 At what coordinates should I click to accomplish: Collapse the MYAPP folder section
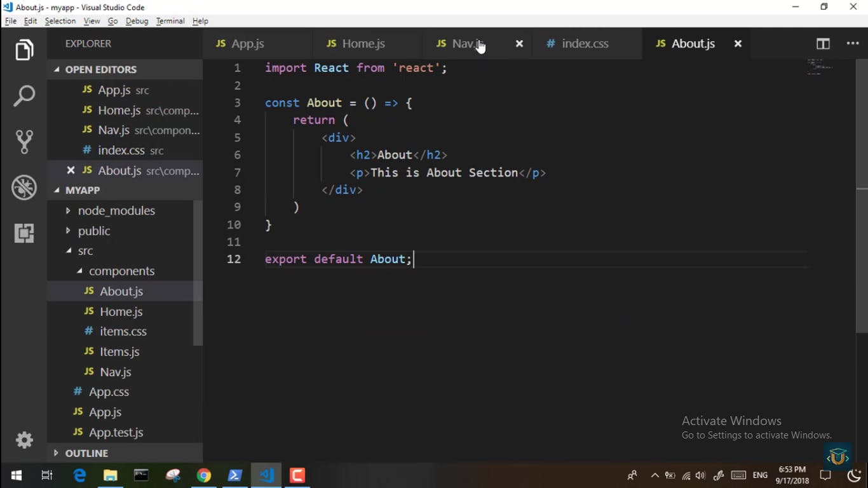(125, 190)
